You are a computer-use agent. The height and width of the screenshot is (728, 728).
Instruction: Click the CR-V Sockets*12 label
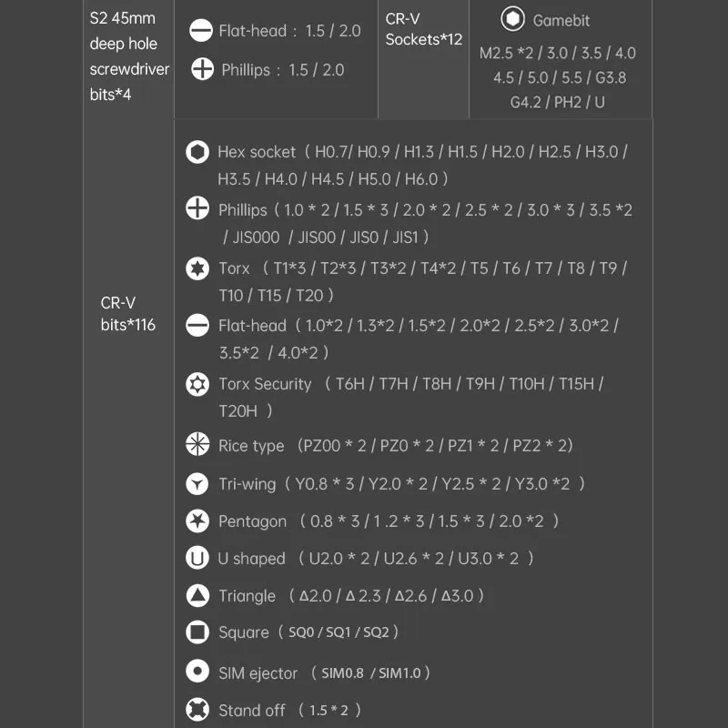(x=423, y=29)
